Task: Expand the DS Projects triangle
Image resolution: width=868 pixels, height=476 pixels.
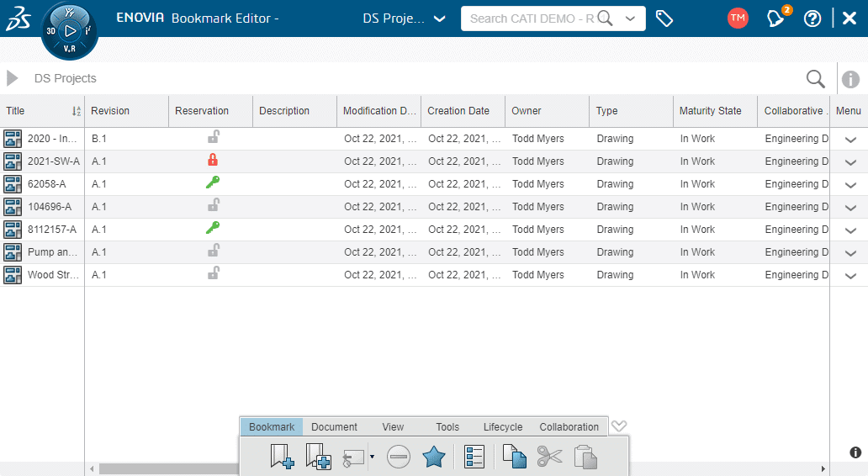Action: point(12,78)
